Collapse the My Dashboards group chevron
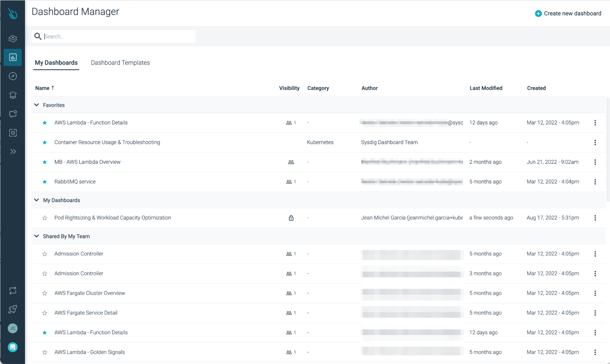Image resolution: width=610 pixels, height=364 pixels. pos(37,200)
